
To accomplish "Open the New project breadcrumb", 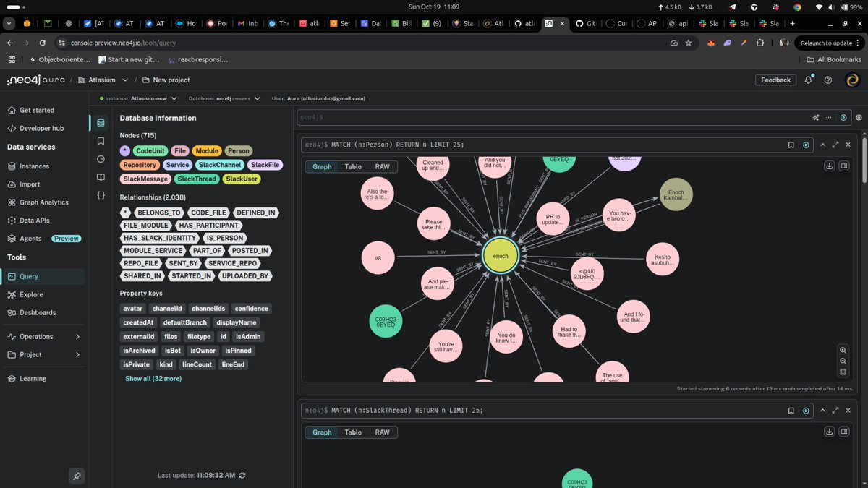I will 166,80.
